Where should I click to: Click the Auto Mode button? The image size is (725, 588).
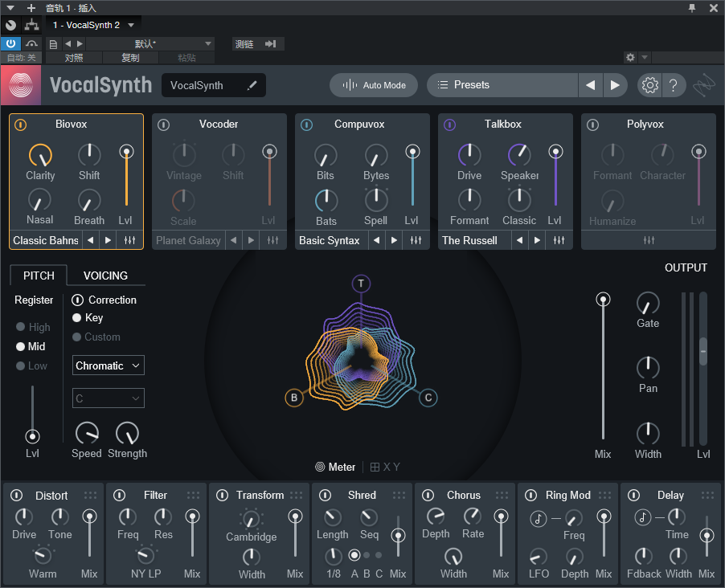374,85
